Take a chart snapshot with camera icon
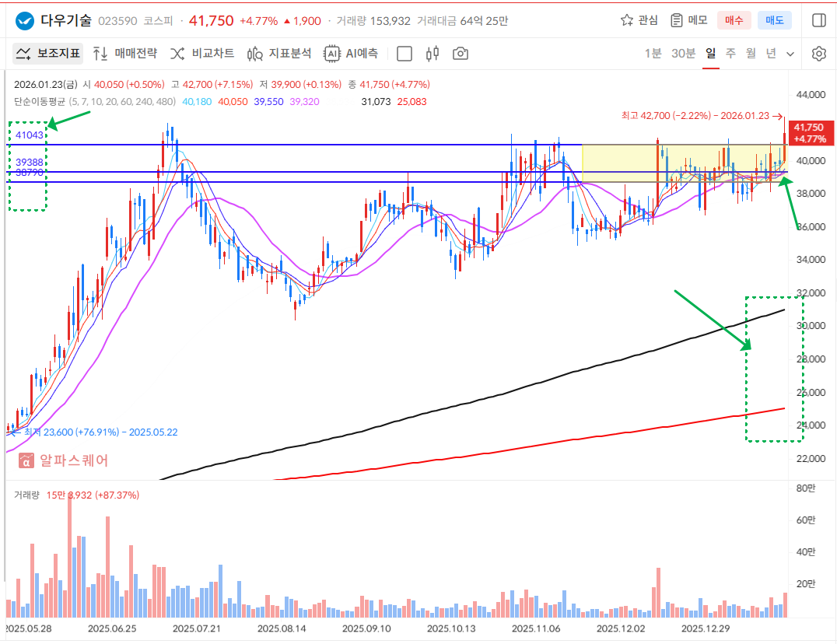Viewport: 837px width, 644px height. pyautogui.click(x=461, y=54)
